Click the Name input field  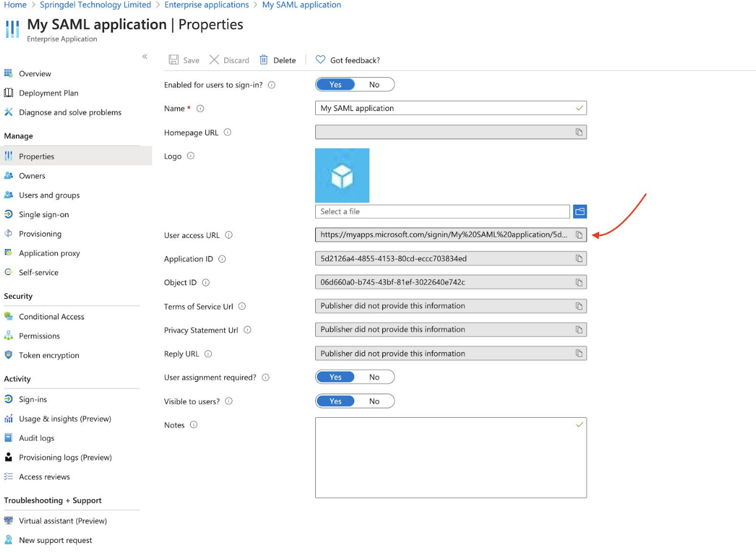[x=451, y=109]
